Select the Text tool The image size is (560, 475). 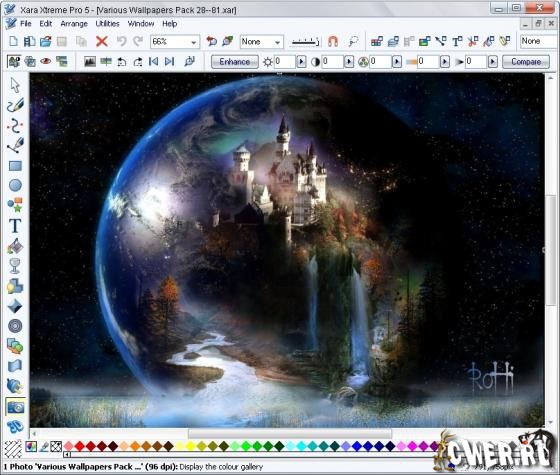(15, 225)
